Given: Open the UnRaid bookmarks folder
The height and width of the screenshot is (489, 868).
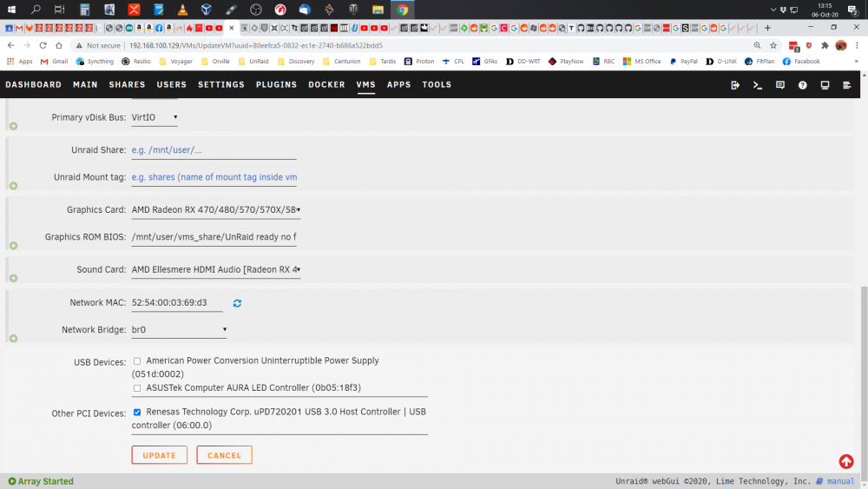Looking at the screenshot, I should click(253, 62).
